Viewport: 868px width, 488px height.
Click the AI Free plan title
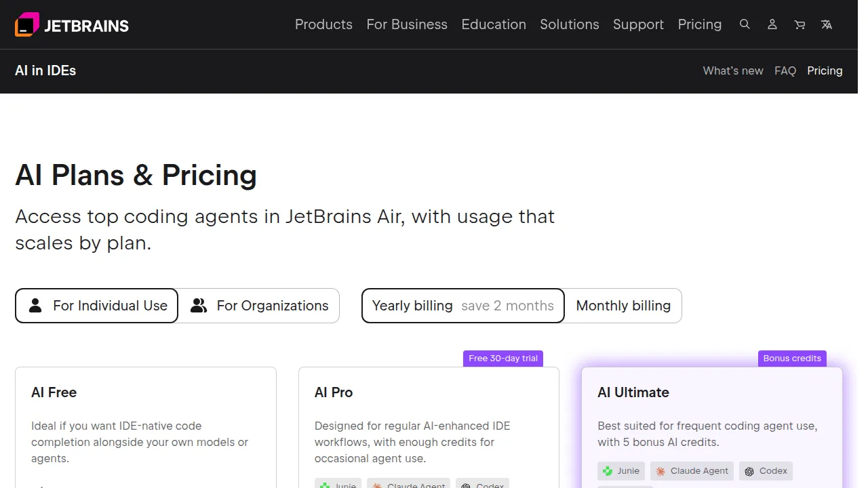[54, 392]
